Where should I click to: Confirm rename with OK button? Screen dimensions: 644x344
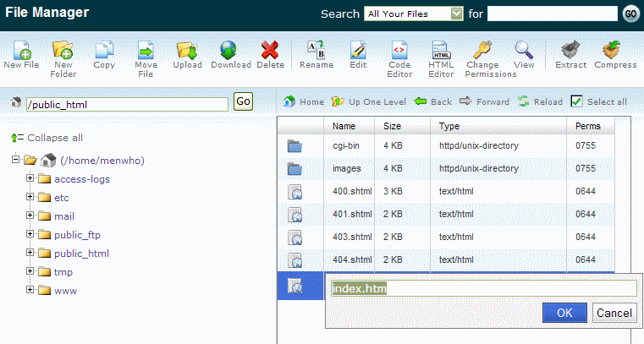point(564,313)
